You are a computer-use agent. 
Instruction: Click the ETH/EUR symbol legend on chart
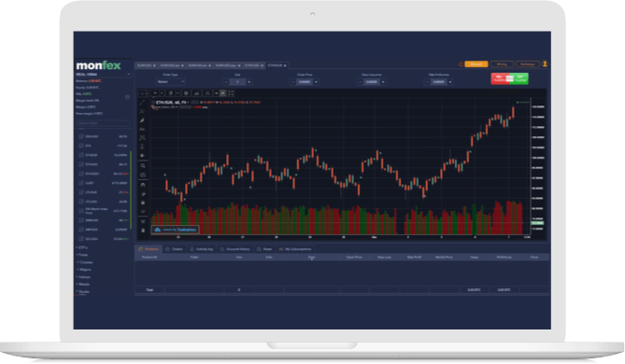pos(172,103)
